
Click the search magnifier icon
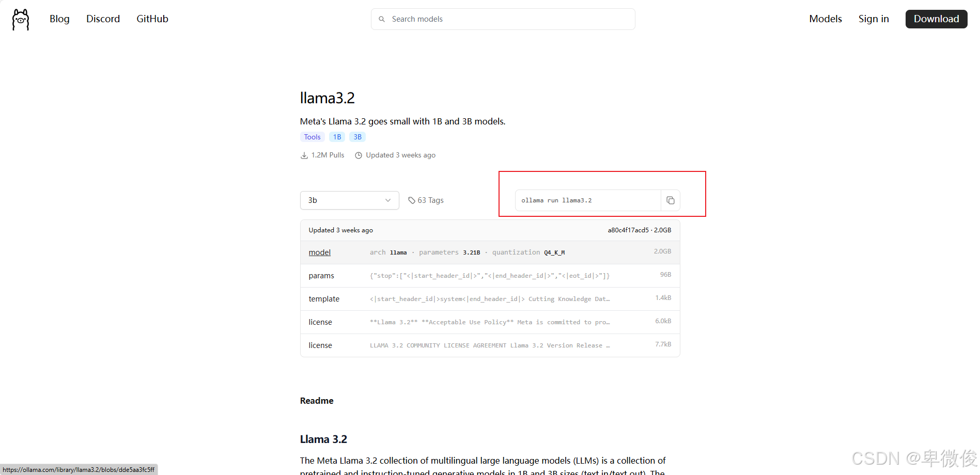pyautogui.click(x=382, y=19)
